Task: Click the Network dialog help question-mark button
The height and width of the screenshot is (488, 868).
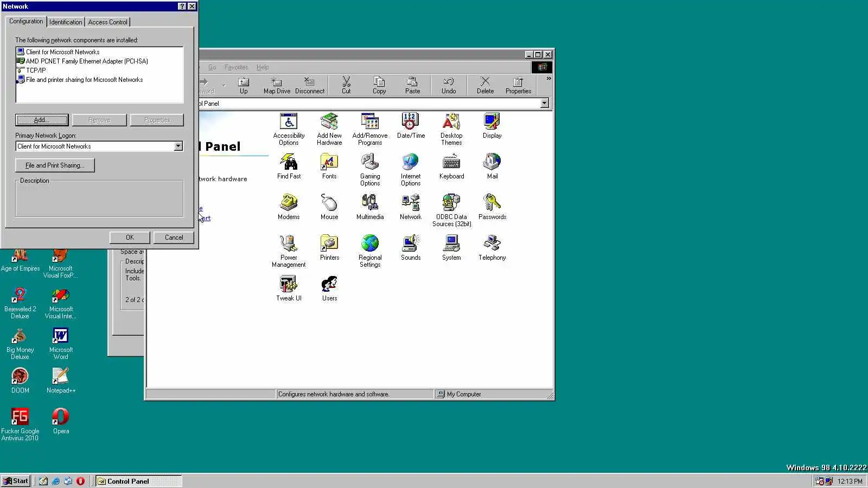Action: click(x=182, y=7)
